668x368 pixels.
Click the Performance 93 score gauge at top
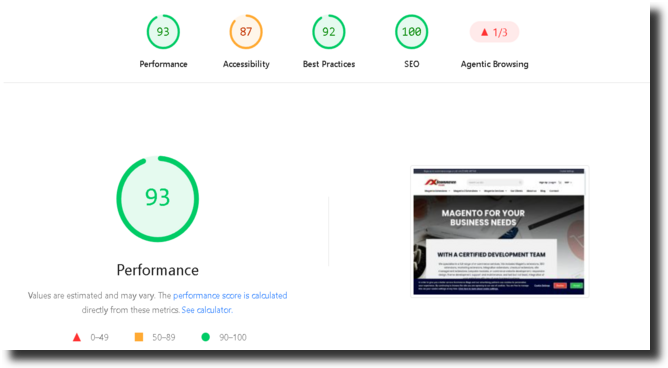point(163,32)
